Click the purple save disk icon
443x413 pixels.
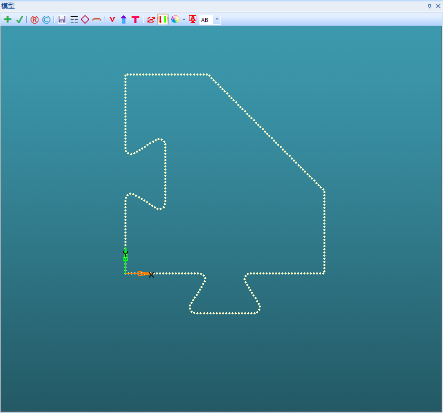tap(62, 19)
